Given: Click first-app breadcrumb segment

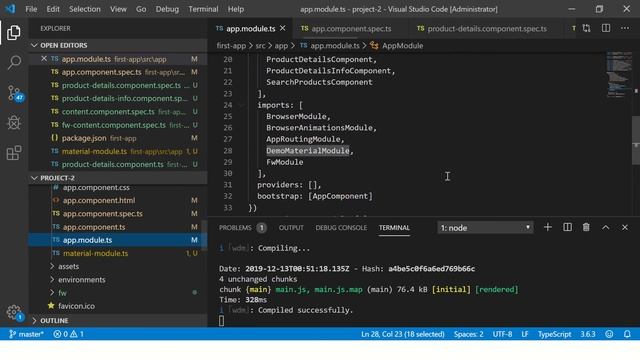Looking at the screenshot, I should 231,46.
